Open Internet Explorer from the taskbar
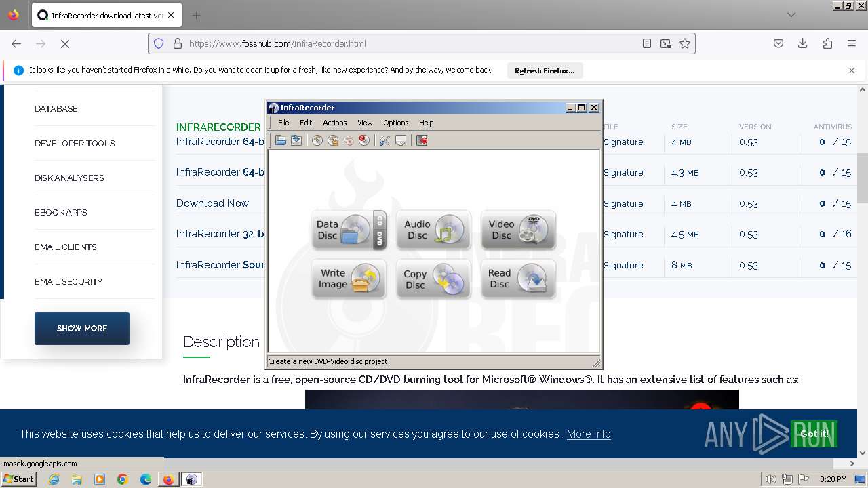The height and width of the screenshot is (488, 868). point(54,479)
